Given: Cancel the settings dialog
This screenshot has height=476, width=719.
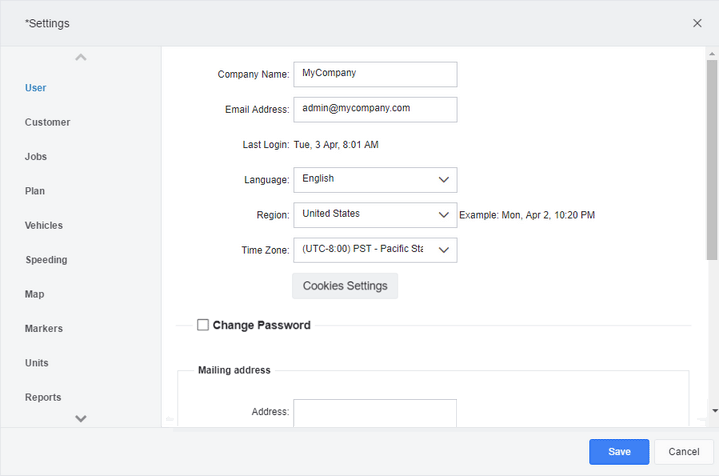Looking at the screenshot, I should [x=684, y=452].
